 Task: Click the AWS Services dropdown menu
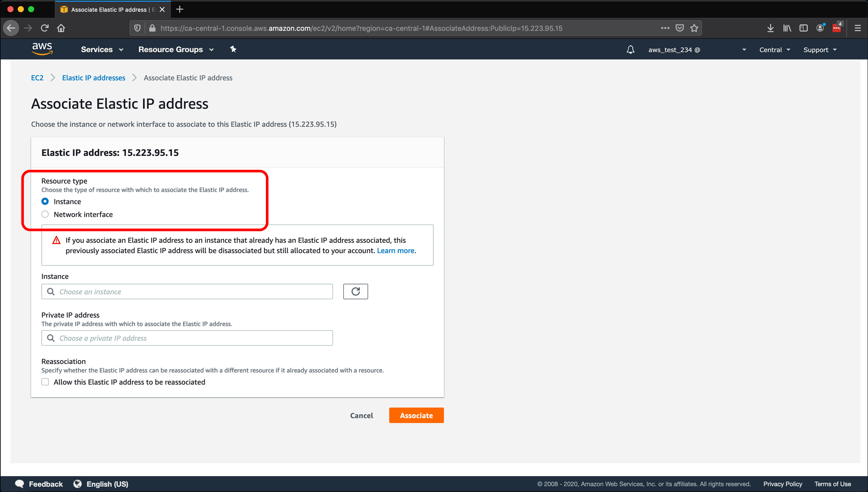pyautogui.click(x=101, y=50)
